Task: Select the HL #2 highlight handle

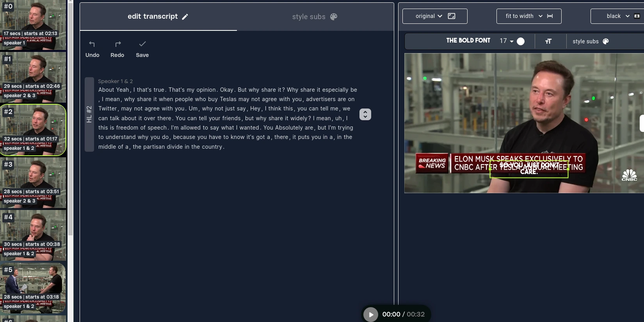Action: (89, 114)
